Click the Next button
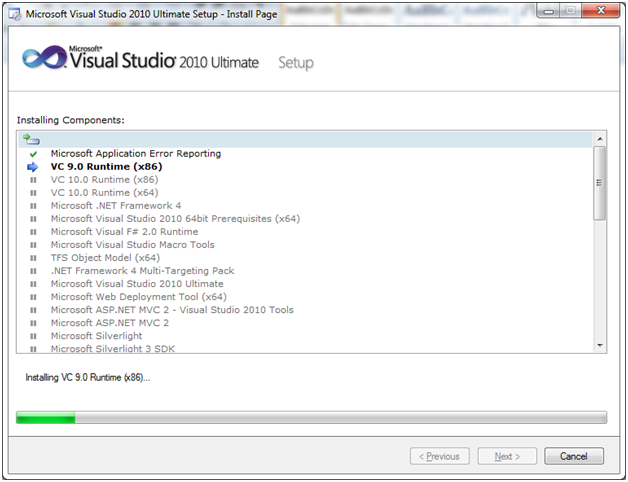This screenshot has height=482, width=628. tap(507, 456)
